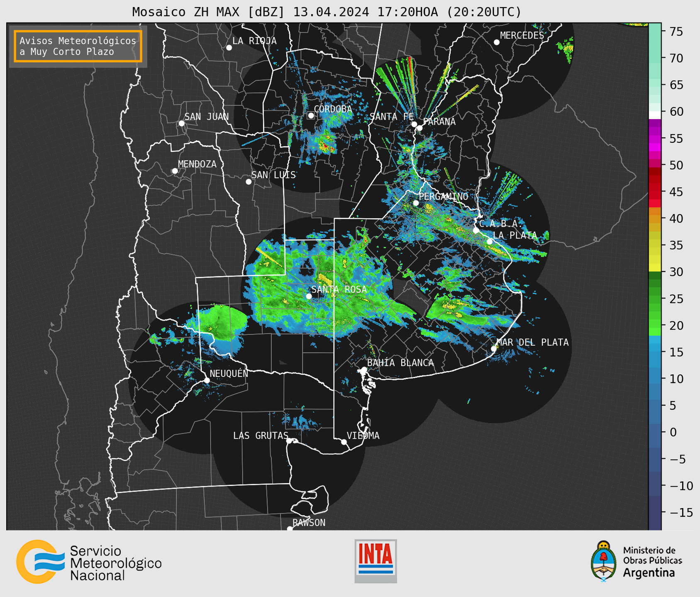Click the magenta 55 dBZ band in colorbar
The image size is (700, 597).
point(655,138)
